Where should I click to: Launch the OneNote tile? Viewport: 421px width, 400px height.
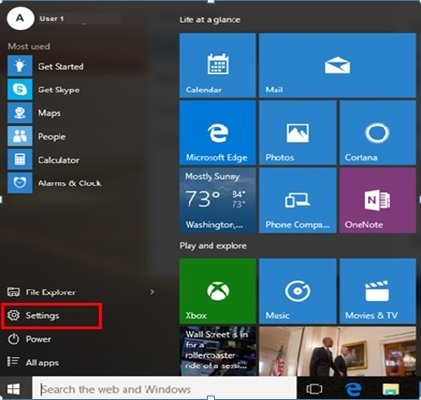point(378,200)
